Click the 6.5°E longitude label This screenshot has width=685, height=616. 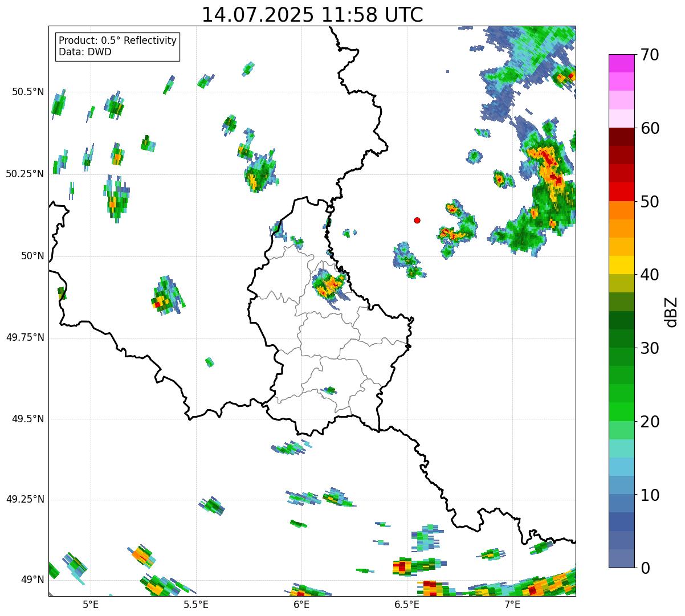[x=407, y=605]
